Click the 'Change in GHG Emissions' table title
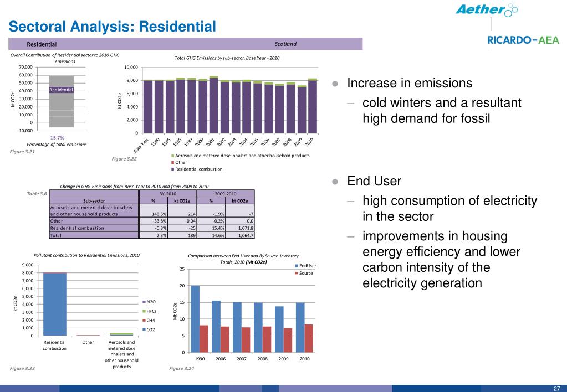Image resolution: width=567 pixels, height=392 pixels. [x=134, y=187]
